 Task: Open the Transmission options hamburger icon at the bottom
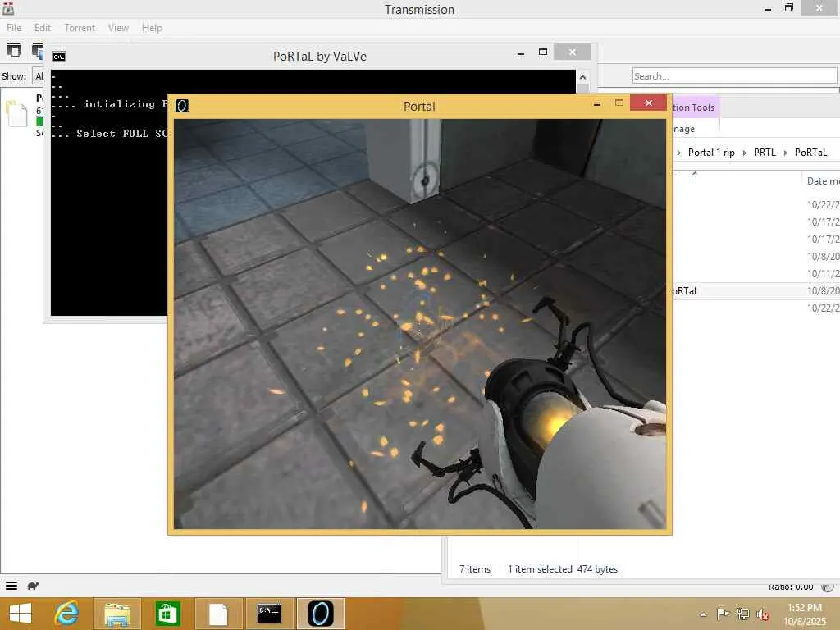[x=11, y=586]
